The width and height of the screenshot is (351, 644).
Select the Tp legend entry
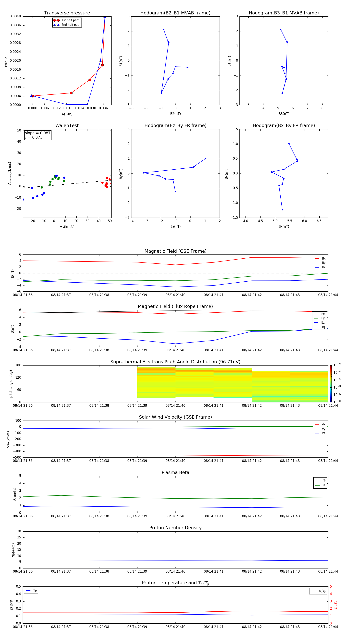point(31,591)
